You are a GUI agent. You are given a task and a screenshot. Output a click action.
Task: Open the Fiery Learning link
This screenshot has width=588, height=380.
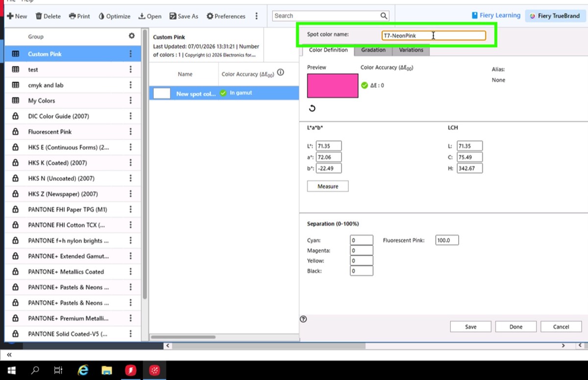point(496,16)
